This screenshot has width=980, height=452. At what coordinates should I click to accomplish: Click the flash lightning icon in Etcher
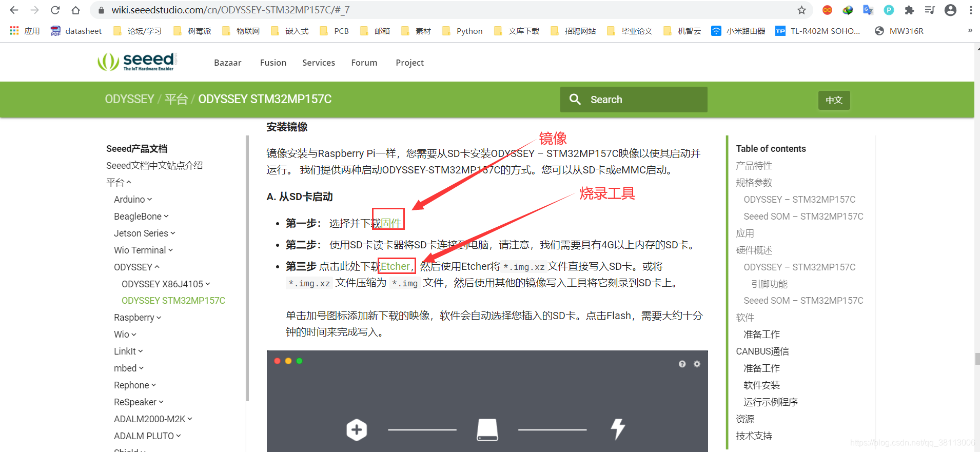tap(618, 429)
